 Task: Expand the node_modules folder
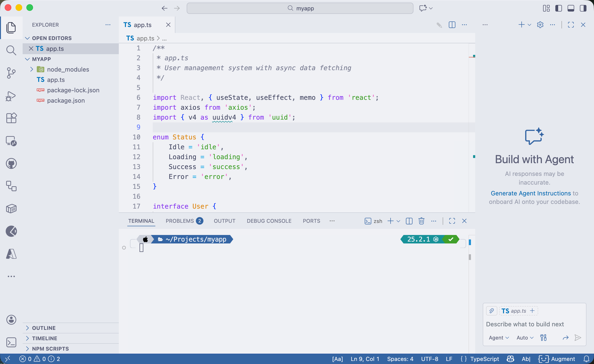[32, 69]
